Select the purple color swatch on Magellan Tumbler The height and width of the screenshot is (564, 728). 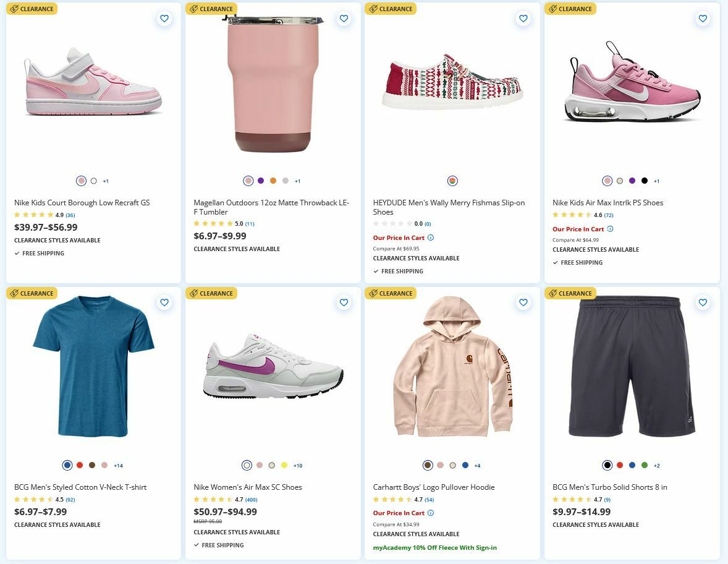point(260,181)
